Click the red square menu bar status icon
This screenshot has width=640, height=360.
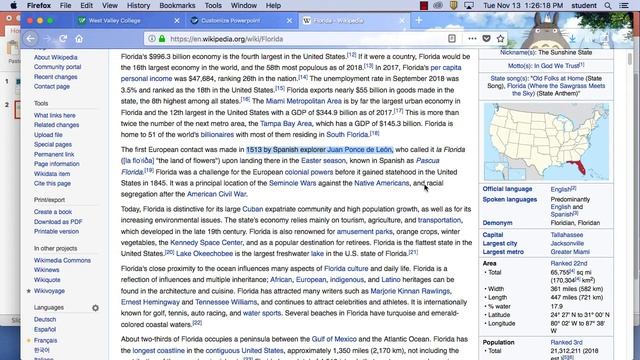[x=424, y=6]
